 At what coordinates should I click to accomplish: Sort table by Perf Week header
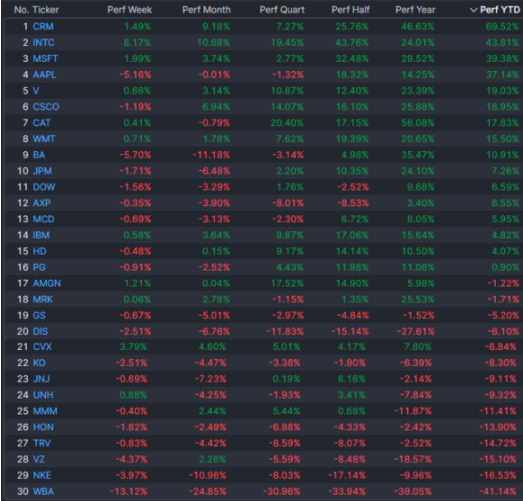129,10
